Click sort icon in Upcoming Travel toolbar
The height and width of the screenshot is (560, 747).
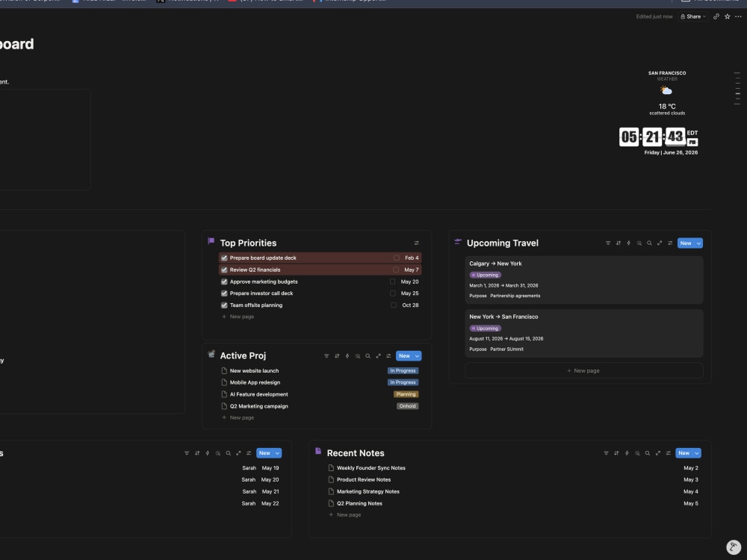click(619, 243)
